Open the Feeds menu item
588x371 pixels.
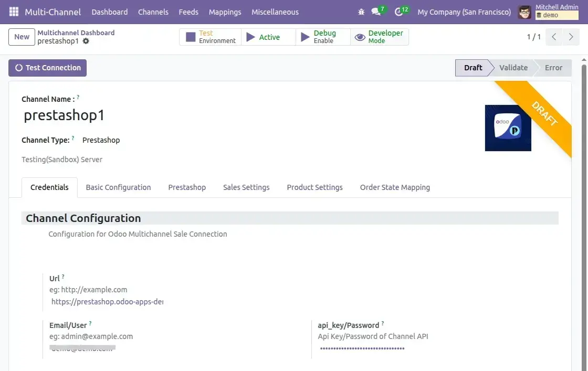(188, 12)
